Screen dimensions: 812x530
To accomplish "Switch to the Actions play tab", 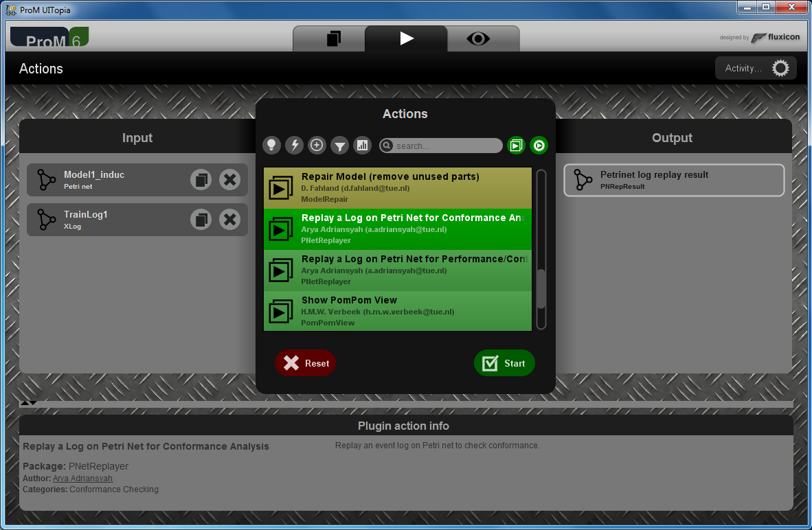I will pos(407,39).
